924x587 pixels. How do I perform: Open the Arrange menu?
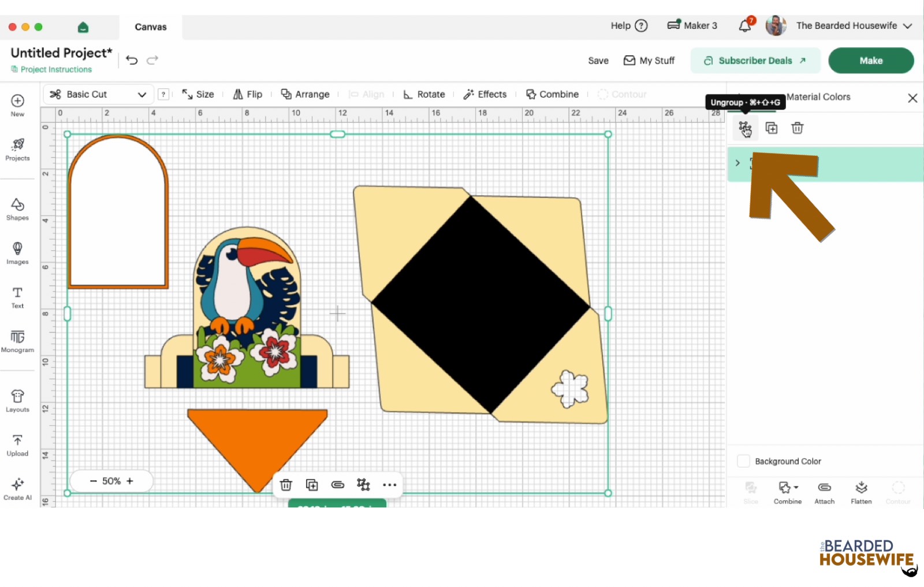point(305,95)
